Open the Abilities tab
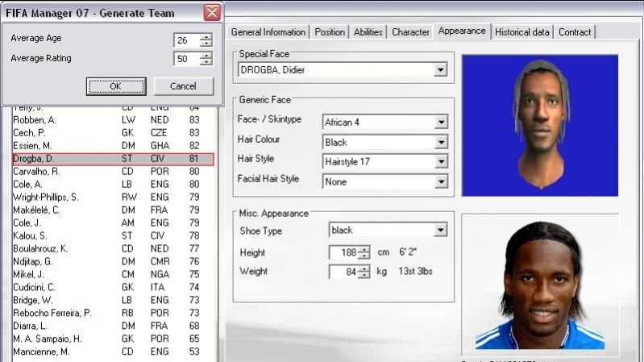 tap(368, 32)
